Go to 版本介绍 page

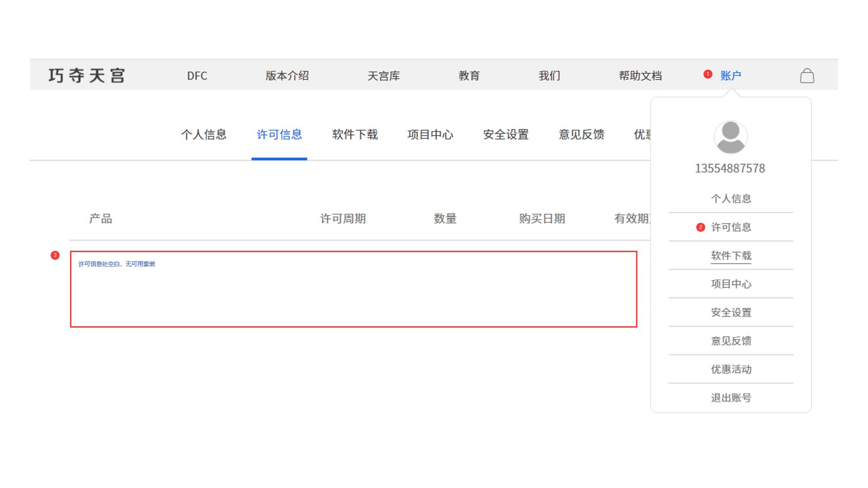coord(287,75)
